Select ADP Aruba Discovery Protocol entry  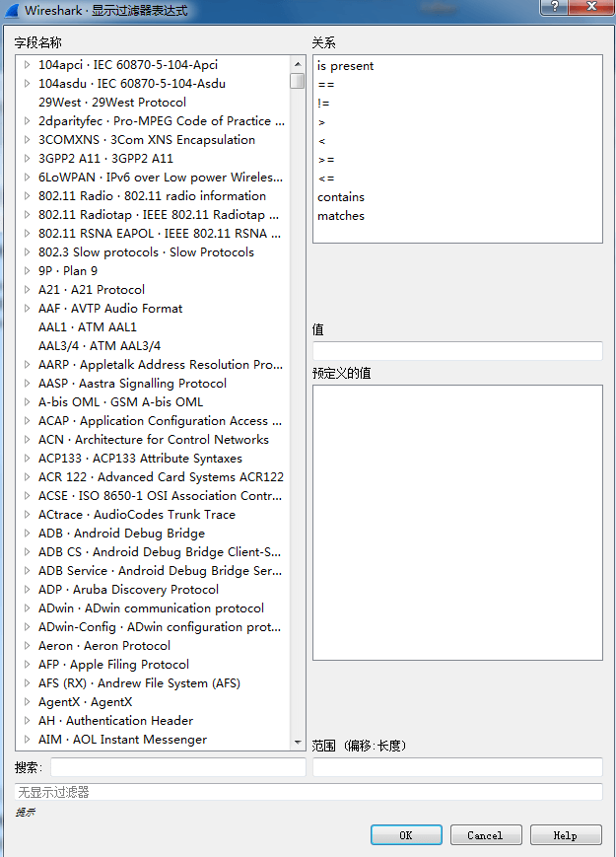click(x=128, y=589)
